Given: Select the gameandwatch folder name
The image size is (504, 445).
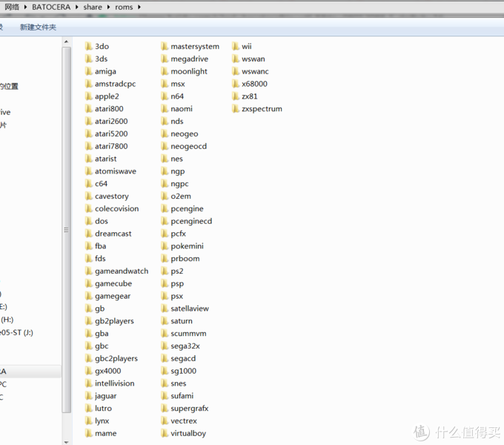Looking at the screenshot, I should click(122, 271).
